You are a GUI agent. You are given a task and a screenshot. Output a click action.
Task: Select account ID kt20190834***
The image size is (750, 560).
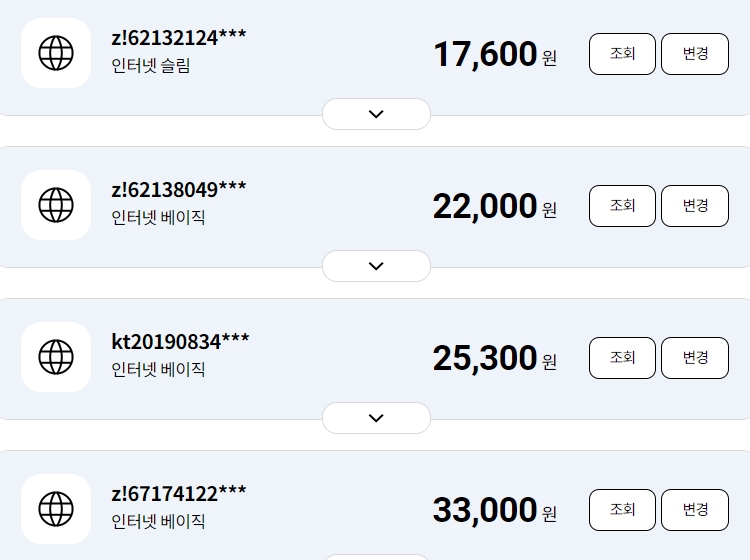tap(180, 342)
